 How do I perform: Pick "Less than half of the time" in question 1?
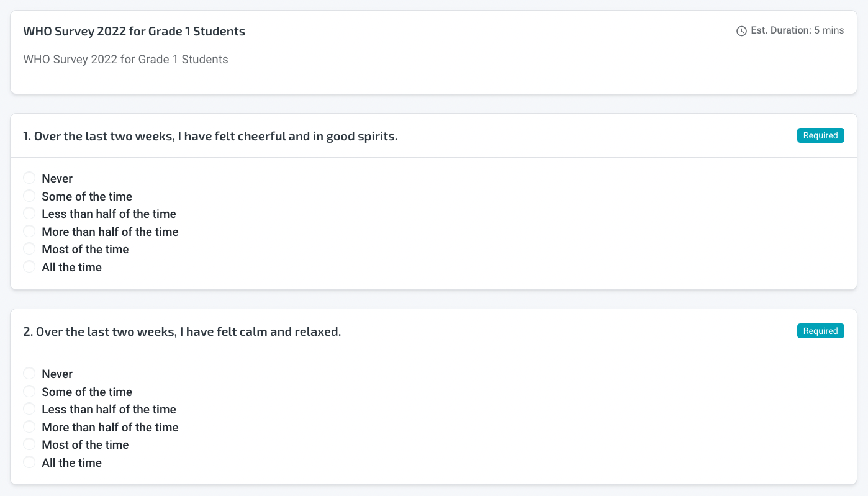click(x=29, y=214)
